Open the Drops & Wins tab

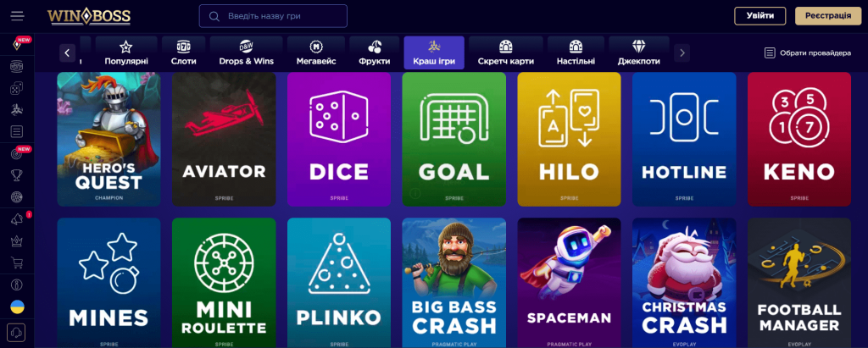point(247,53)
